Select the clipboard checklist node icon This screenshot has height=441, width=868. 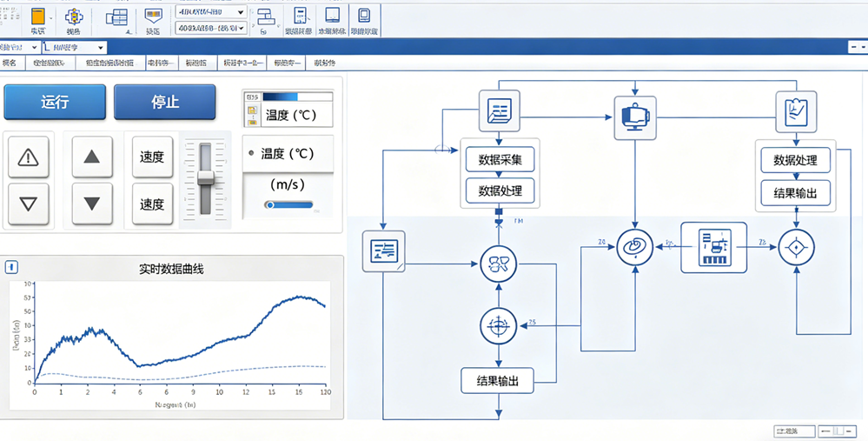coord(795,112)
